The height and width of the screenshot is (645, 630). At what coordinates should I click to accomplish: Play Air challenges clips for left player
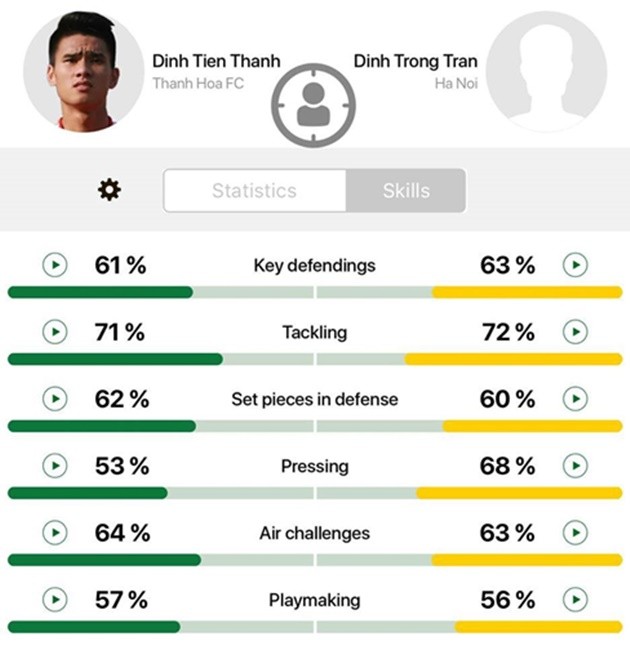point(55,533)
